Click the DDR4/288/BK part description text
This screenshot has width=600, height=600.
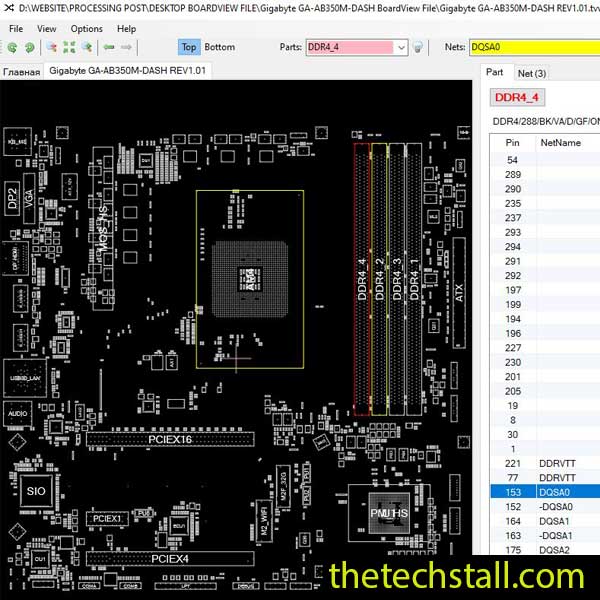coord(546,122)
